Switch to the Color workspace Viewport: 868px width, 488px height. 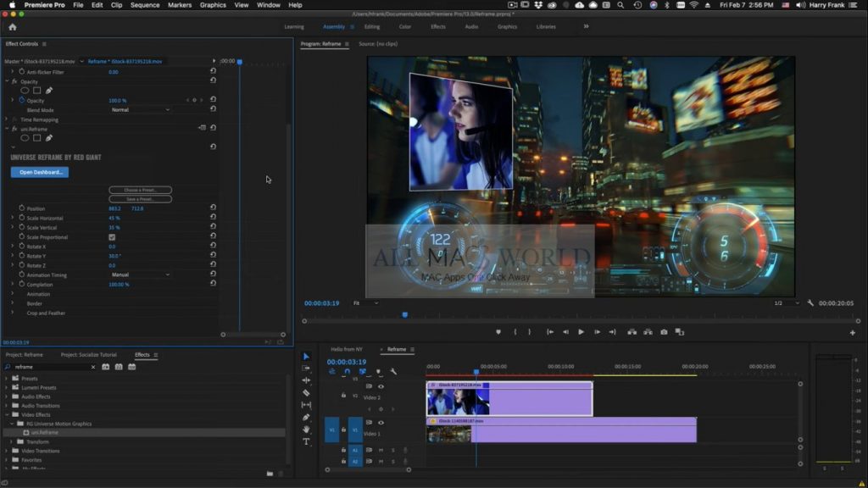tap(404, 26)
